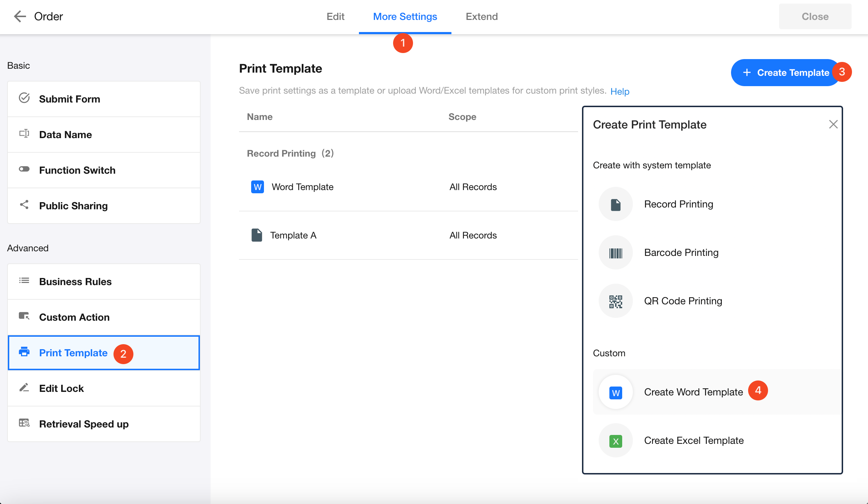The width and height of the screenshot is (868, 504).
Task: Close the Create Print Template panel
Action: [x=833, y=125]
